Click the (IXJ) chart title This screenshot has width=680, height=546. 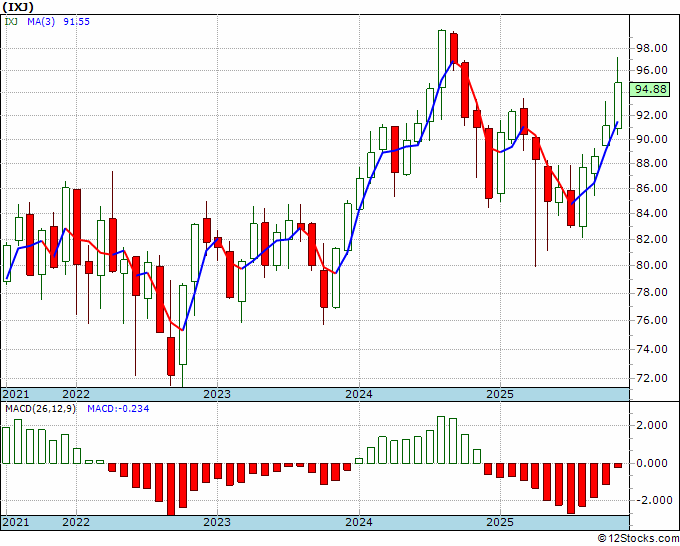[18, 7]
